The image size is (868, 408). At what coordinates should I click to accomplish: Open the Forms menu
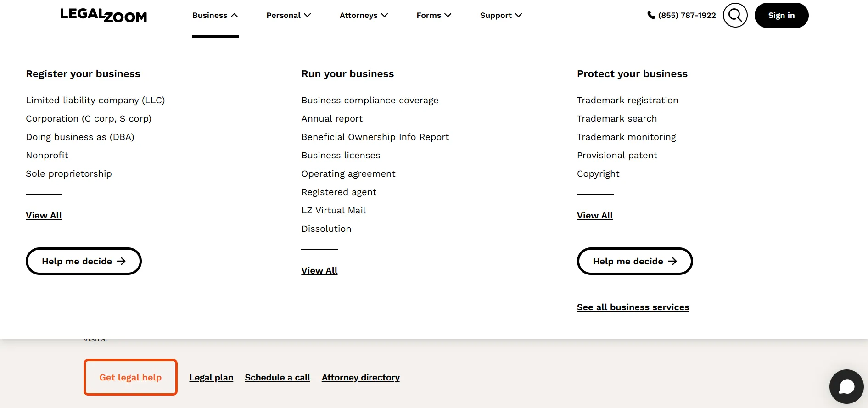point(434,16)
